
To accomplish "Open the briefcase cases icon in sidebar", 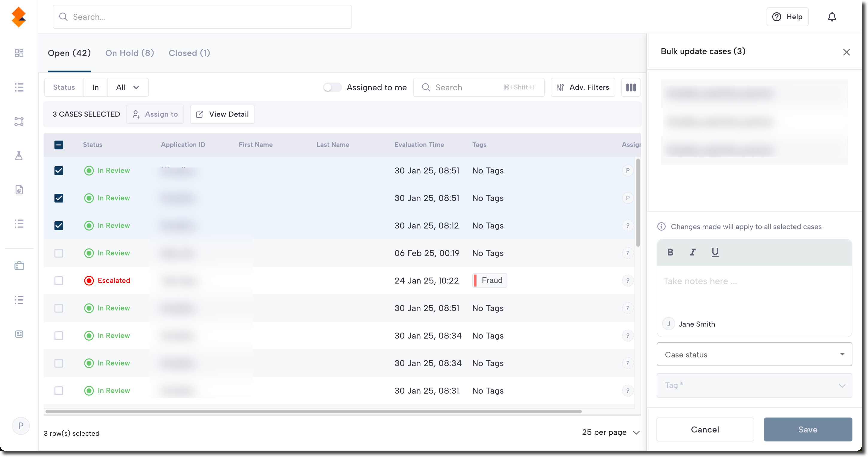I will click(x=19, y=266).
